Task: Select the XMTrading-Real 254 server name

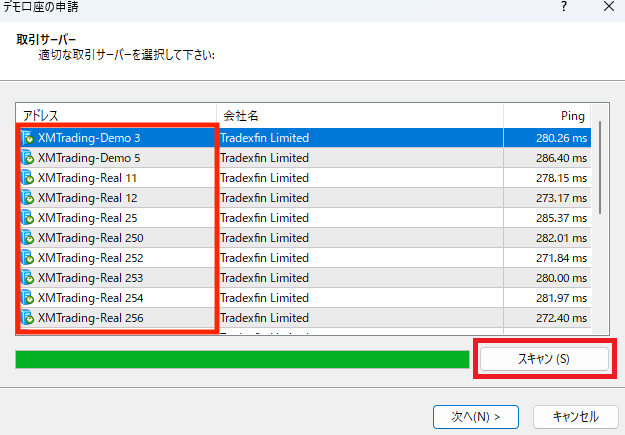Action: pos(89,298)
